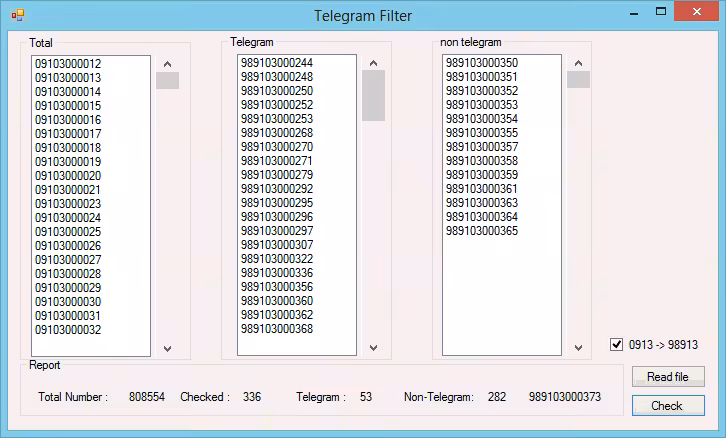The image size is (726, 438).
Task: Select 989103000268 in Telegram list
Action: (277, 132)
